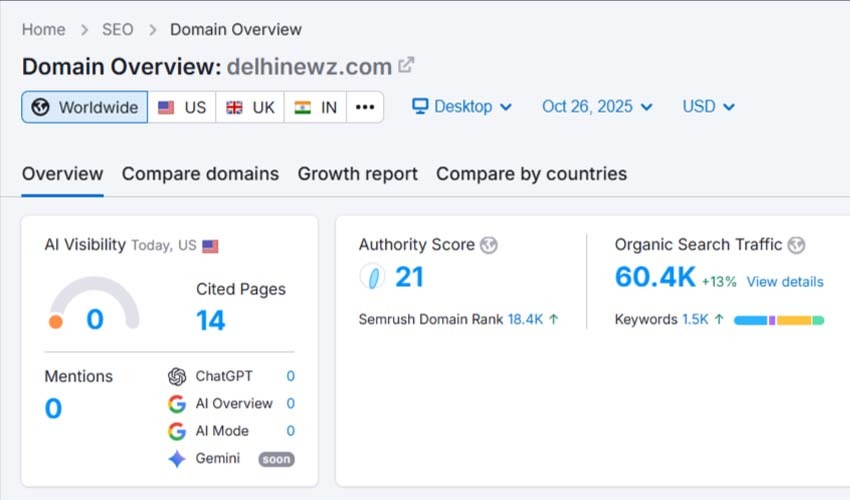Click the Google AI Overview icon
This screenshot has width=850, height=500.
[x=177, y=404]
